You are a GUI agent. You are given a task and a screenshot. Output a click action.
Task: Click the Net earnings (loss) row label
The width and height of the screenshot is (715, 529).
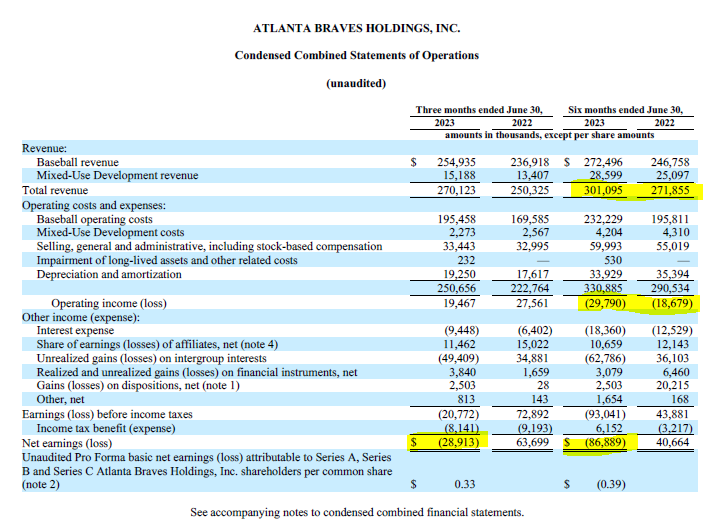point(67,442)
